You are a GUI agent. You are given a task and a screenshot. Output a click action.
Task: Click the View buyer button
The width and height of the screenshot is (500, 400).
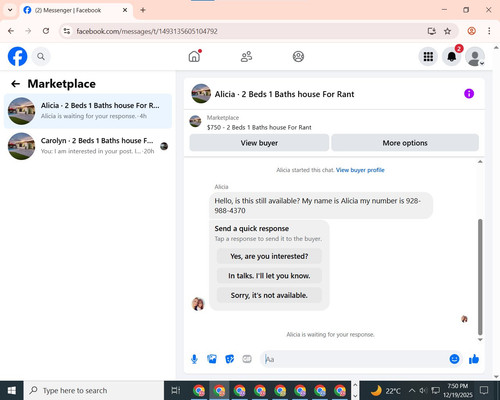pos(259,143)
